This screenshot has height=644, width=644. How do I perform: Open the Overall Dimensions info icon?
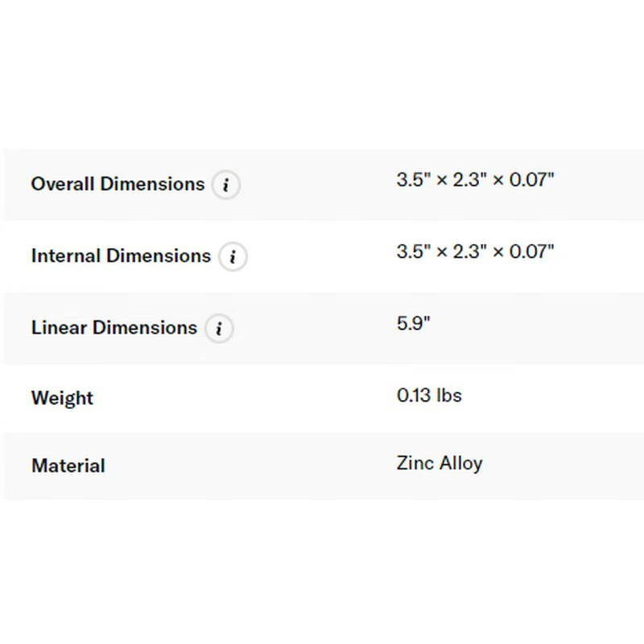(x=226, y=184)
